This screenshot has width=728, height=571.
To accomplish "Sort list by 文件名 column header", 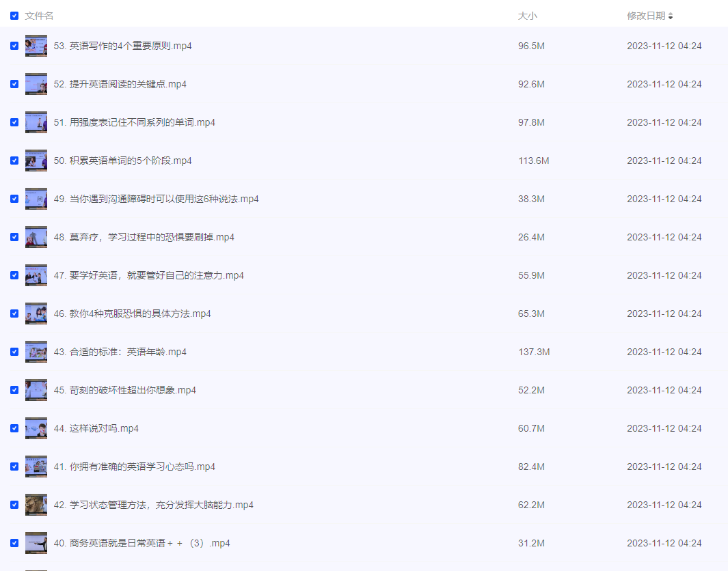I will pos(39,16).
